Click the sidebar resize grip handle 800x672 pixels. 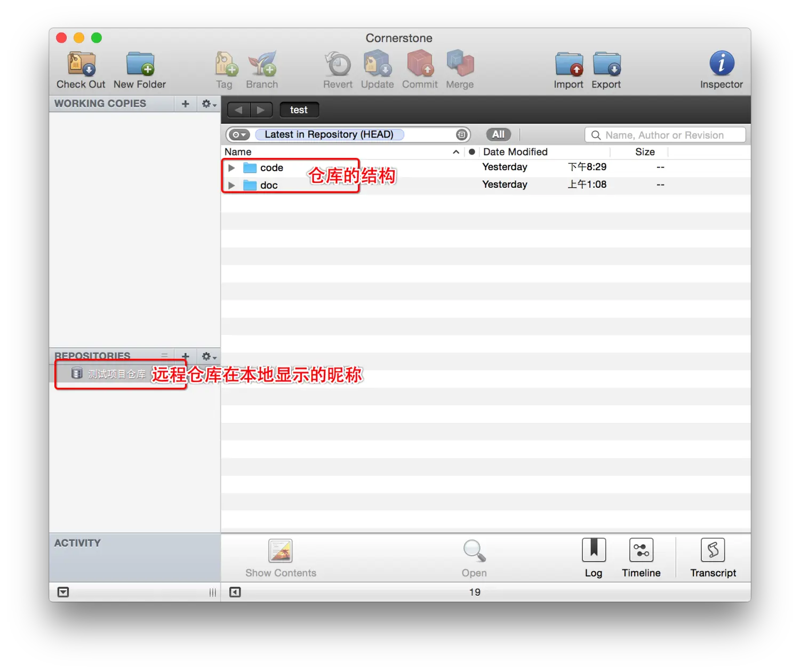[x=213, y=593]
